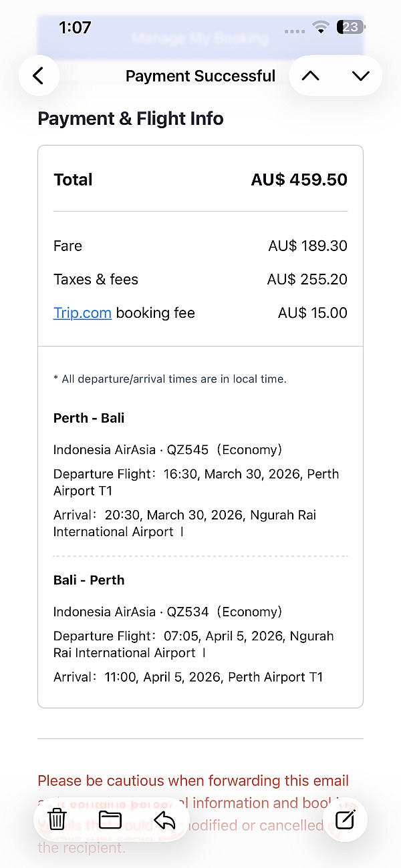The width and height of the screenshot is (401, 868).
Task: Open the Trip.com link
Action: point(82,313)
